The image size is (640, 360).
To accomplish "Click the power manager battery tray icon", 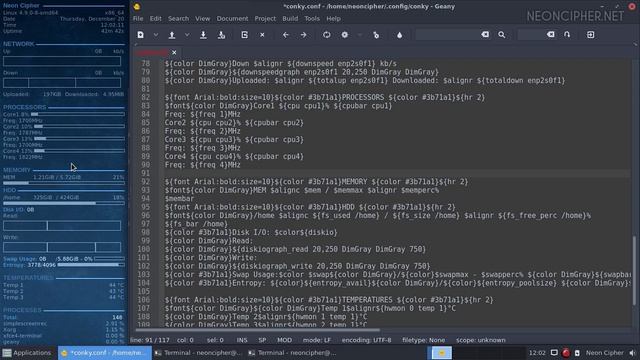I will tap(577, 353).
